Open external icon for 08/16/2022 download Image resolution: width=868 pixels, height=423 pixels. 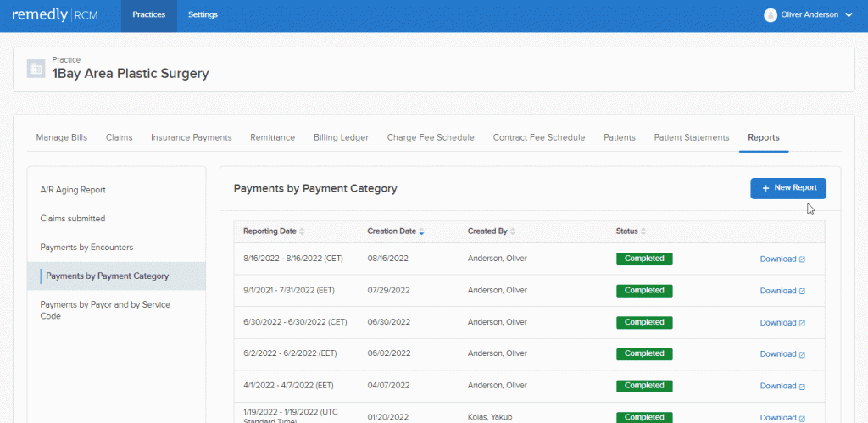(x=802, y=259)
